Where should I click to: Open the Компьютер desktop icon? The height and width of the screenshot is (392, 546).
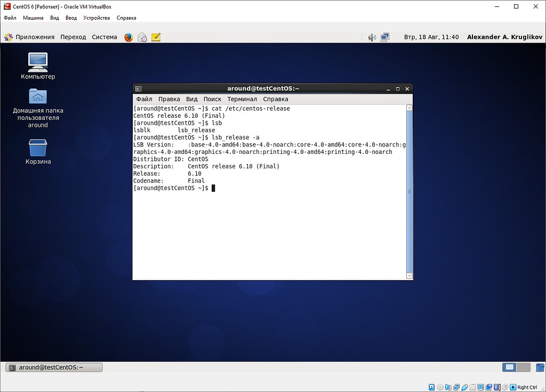[38, 67]
